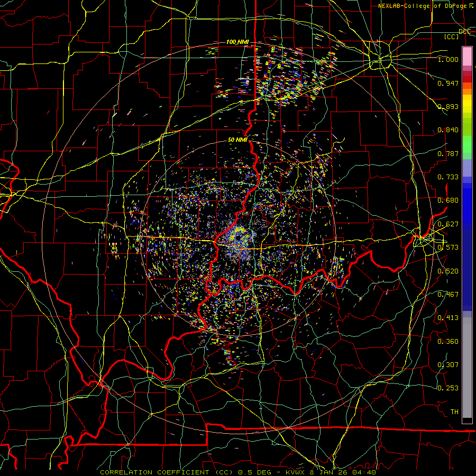Image resolution: width=476 pixels, height=476 pixels.
Task: Click the "TH" threshold label on legend
Action: point(454,412)
